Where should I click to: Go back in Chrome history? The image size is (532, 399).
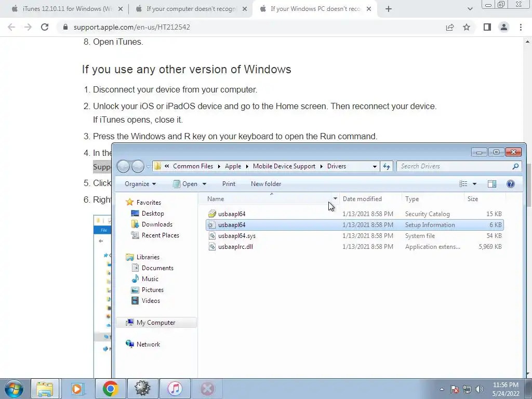pyautogui.click(x=11, y=27)
